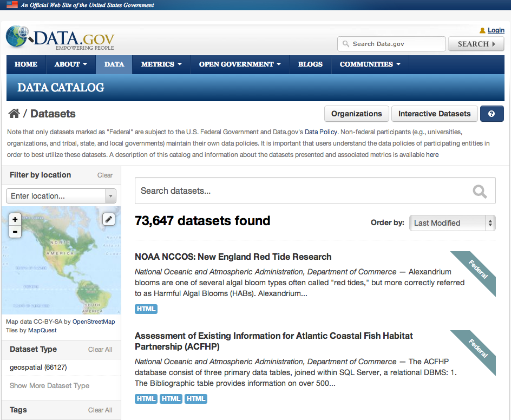Expand the Metrics menu
Image resolution: width=511 pixels, height=420 pixels.
161,64
